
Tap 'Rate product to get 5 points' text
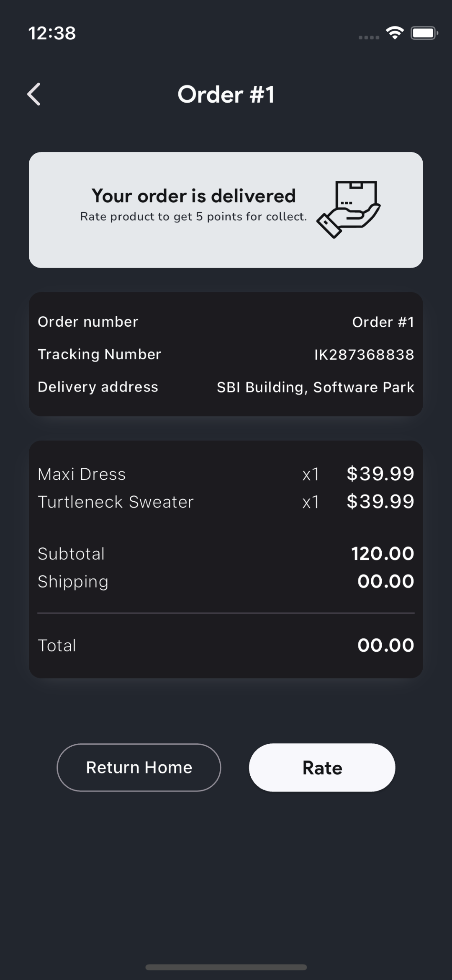pyautogui.click(x=193, y=217)
